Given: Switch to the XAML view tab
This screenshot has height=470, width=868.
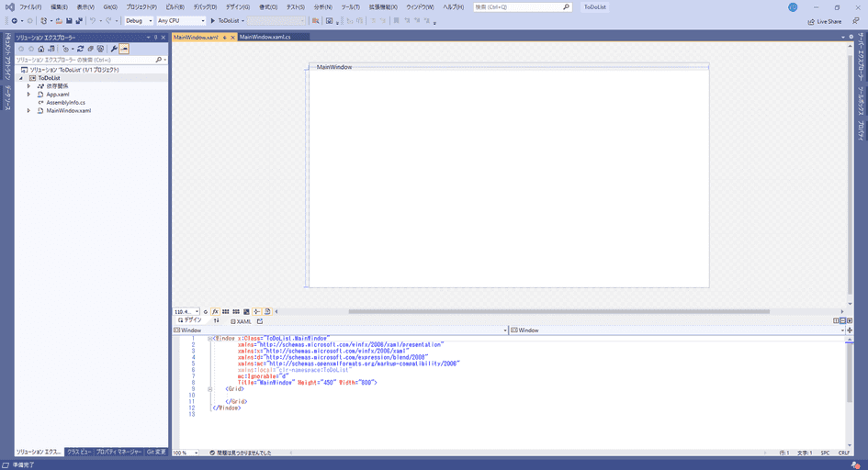Looking at the screenshot, I should click(x=241, y=321).
